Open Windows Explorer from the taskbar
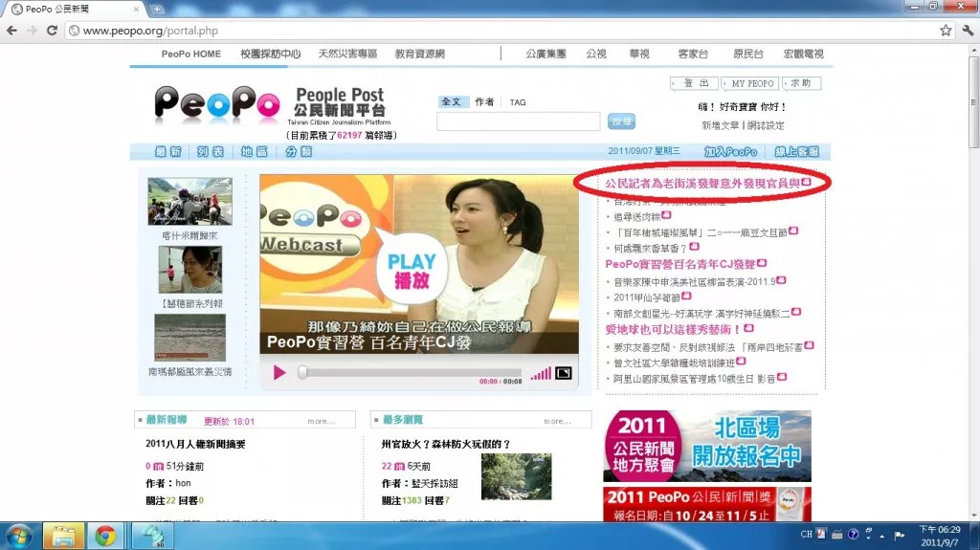 pos(63,537)
